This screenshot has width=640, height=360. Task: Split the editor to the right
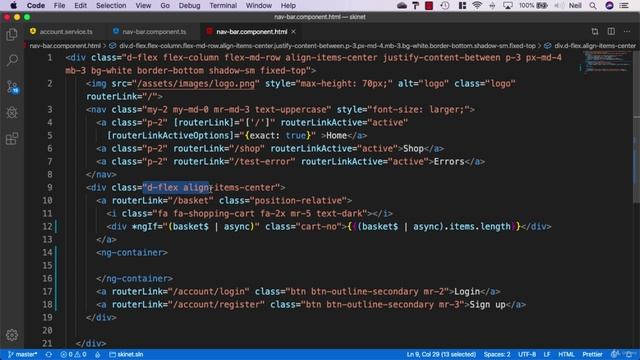tap(611, 31)
